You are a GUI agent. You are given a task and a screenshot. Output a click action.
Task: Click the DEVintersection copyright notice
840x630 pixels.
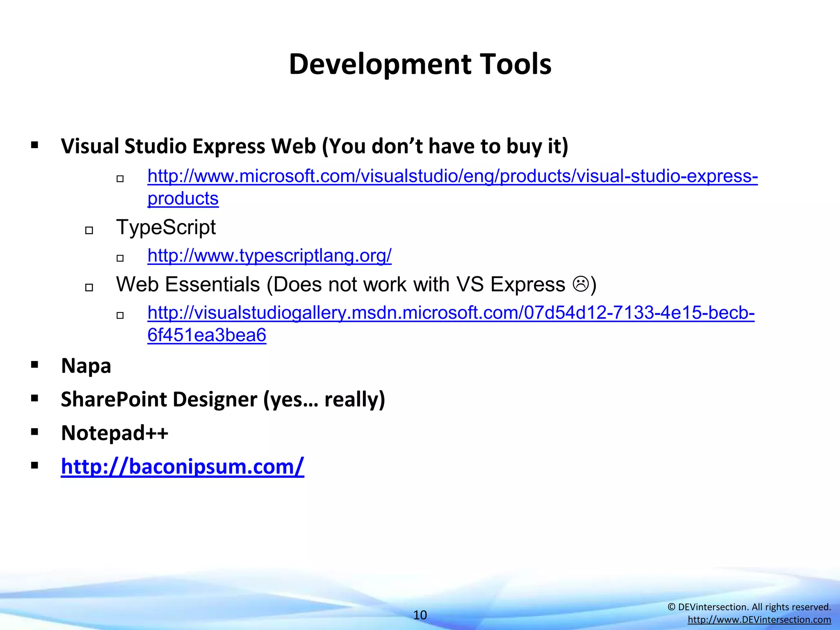pyautogui.click(x=749, y=607)
